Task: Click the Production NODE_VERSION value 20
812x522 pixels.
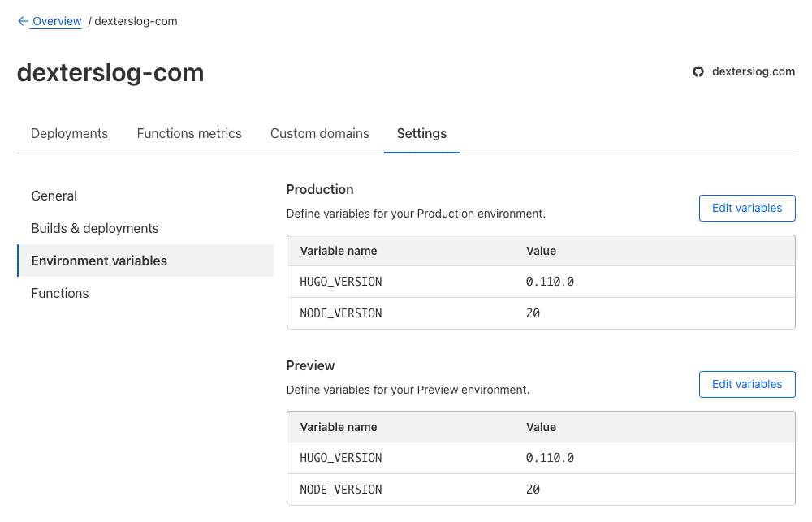Action: tap(533, 313)
